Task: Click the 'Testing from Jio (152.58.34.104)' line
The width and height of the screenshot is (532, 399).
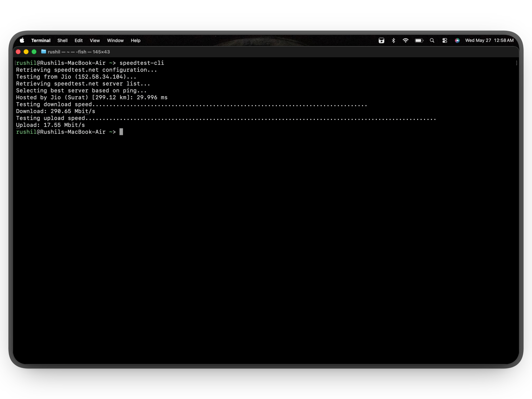Action: pyautogui.click(x=76, y=77)
